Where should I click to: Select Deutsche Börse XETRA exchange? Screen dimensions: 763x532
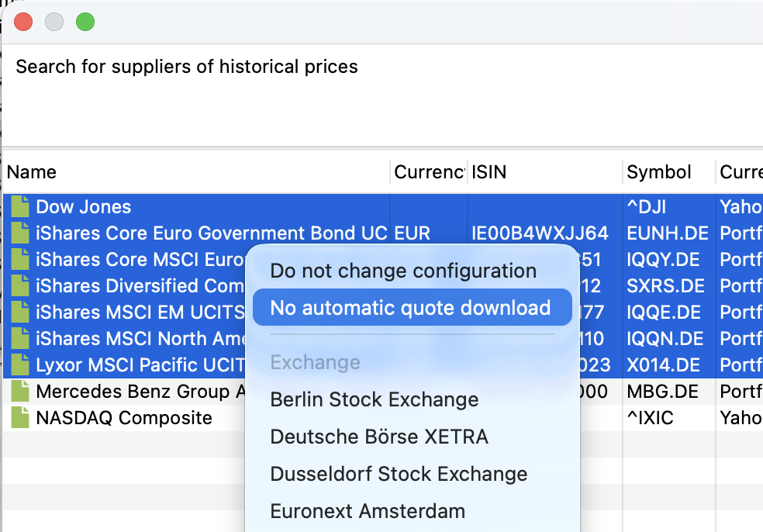(x=379, y=437)
